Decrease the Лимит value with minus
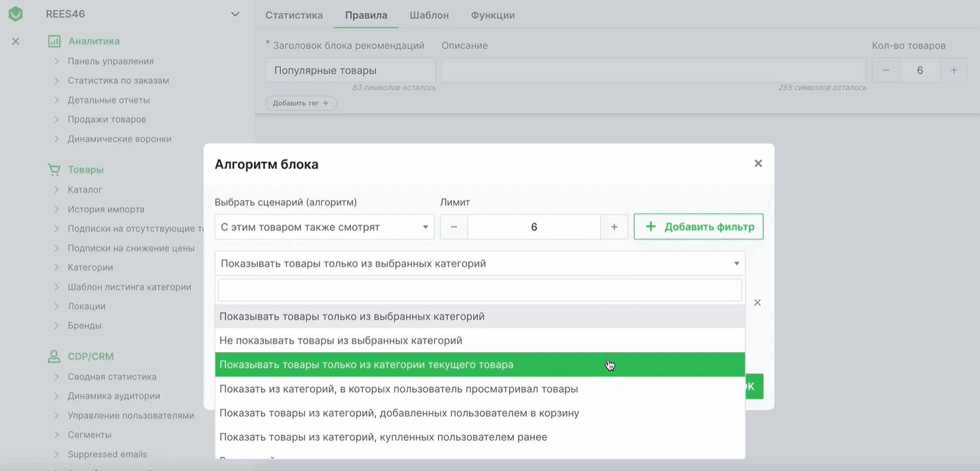 click(x=454, y=227)
